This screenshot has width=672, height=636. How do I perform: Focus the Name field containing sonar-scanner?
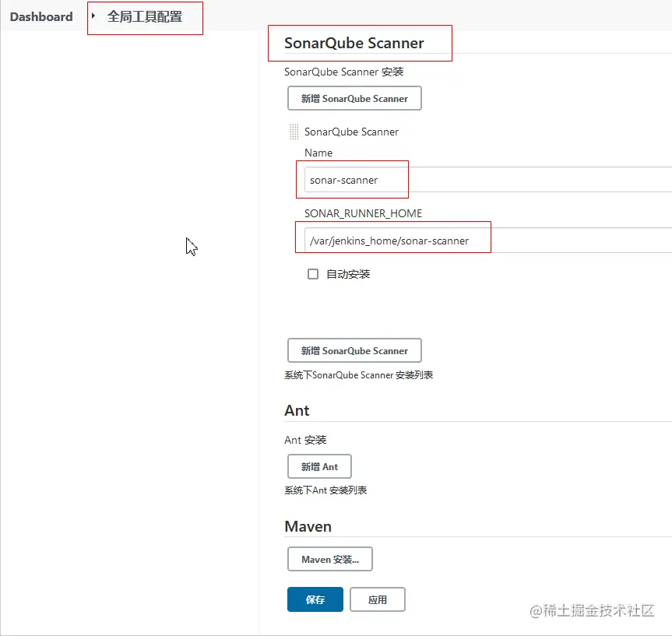488,180
